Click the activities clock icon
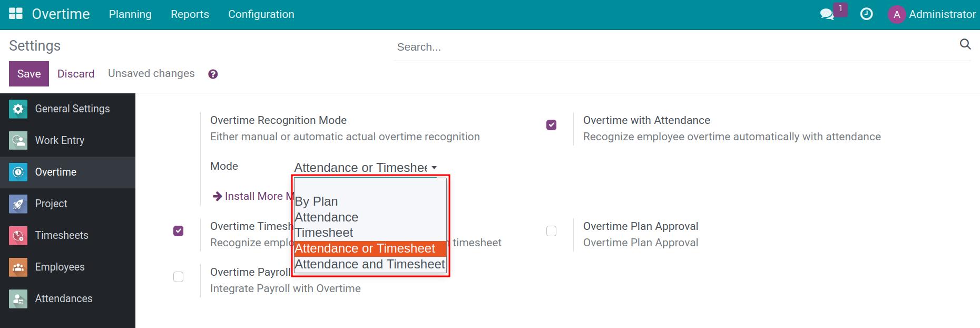Screen dimensions: 980x328 (867, 14)
